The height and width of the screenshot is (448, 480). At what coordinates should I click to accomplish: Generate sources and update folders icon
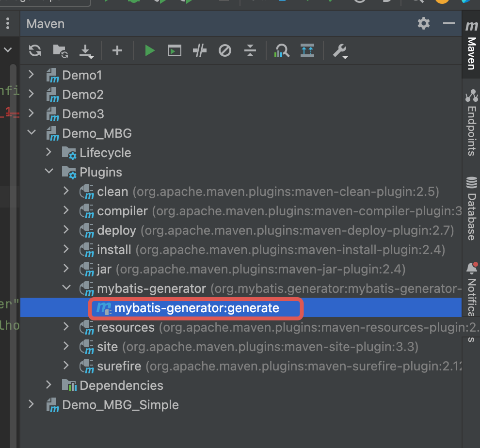click(60, 51)
